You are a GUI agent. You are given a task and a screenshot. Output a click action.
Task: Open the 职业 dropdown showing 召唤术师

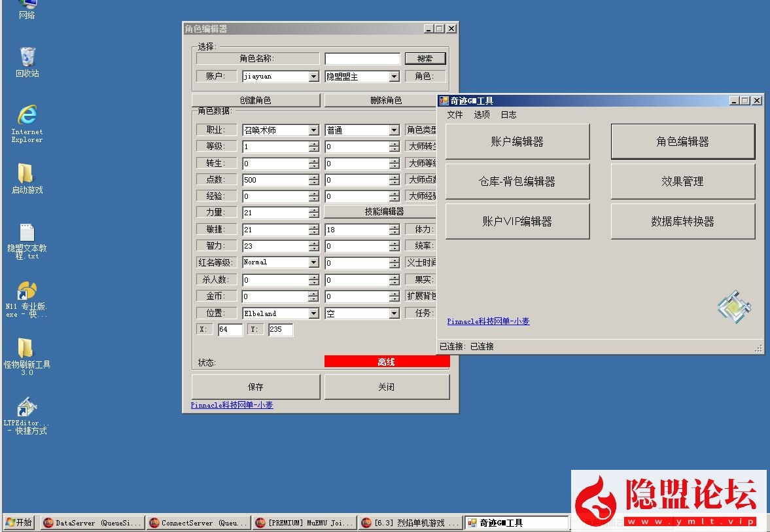point(313,130)
